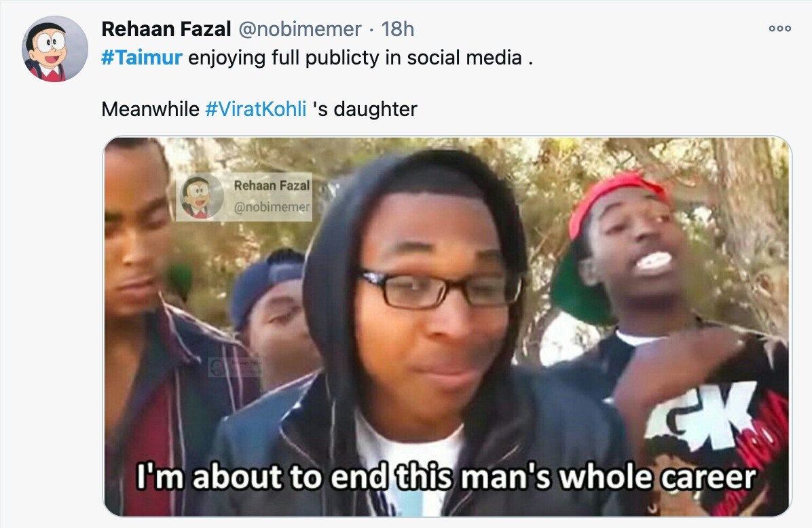Open the @nobimemer handle in tweet header
812x528 pixels.
[x=299, y=29]
